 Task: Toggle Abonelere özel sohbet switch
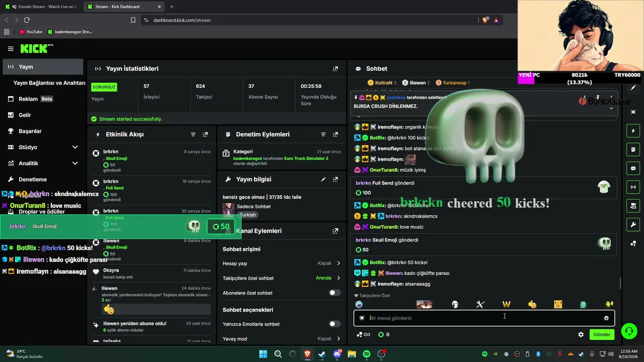(x=335, y=293)
